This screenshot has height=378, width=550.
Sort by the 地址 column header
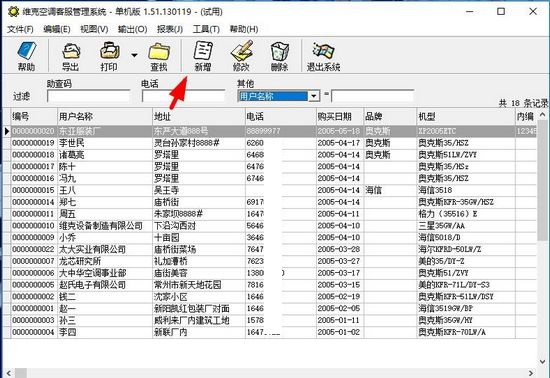click(199, 116)
